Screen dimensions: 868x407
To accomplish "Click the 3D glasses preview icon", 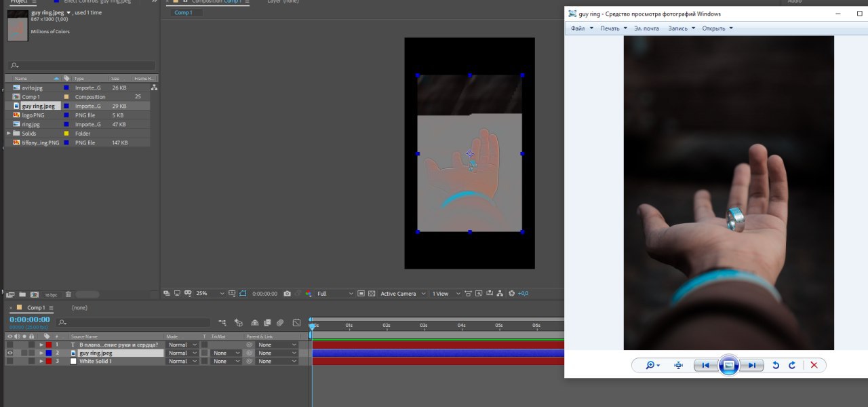I will click(x=188, y=294).
